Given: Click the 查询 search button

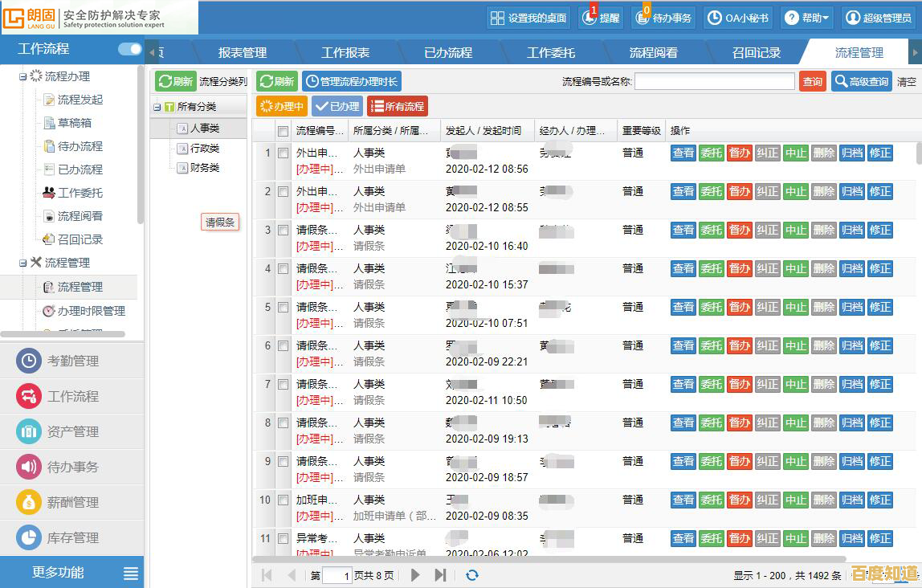Looking at the screenshot, I should point(812,81).
